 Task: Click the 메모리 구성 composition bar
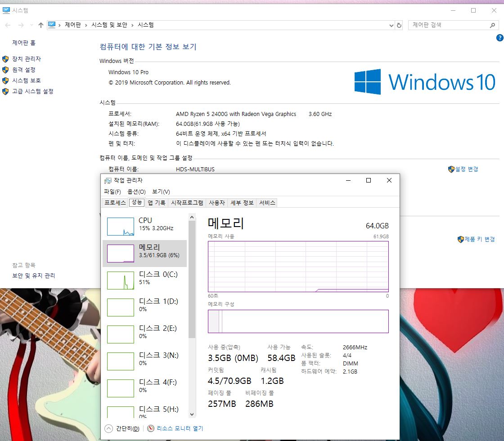tap(298, 321)
